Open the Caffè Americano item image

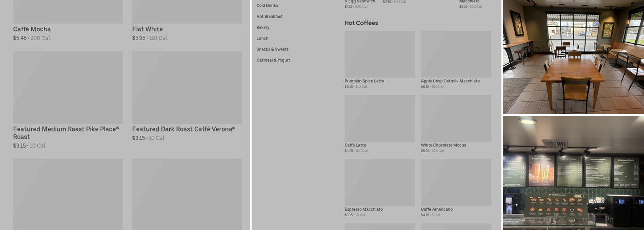456,183
